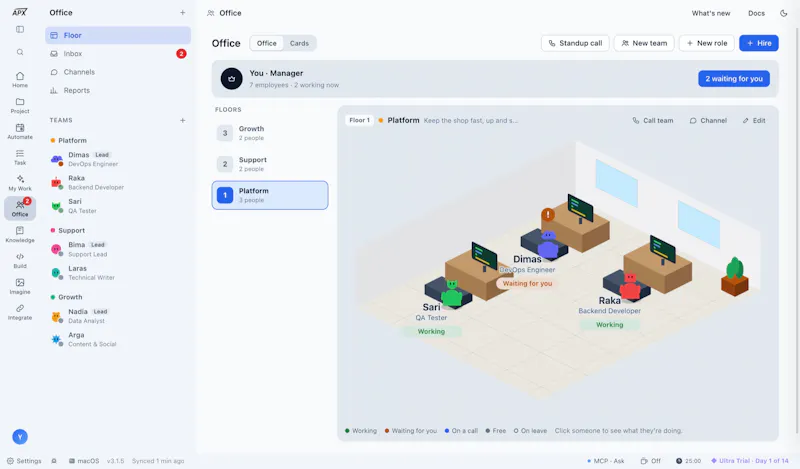Open Nadia Data Analyst in team list
800x469 pixels.
click(x=118, y=316)
